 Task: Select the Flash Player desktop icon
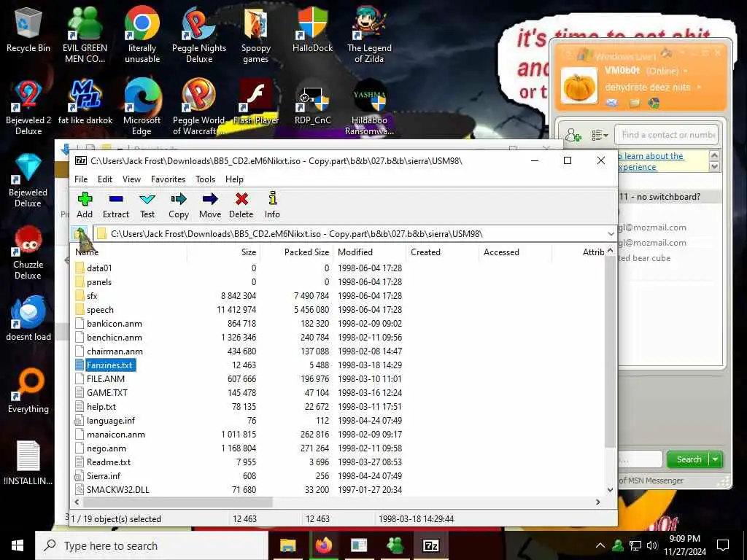[256, 102]
